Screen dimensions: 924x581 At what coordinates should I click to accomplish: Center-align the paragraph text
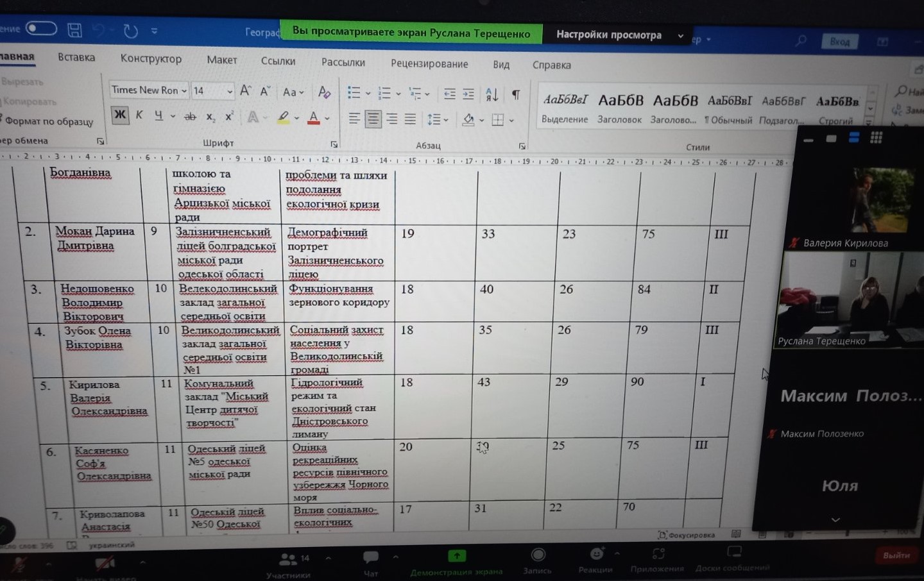(x=373, y=119)
